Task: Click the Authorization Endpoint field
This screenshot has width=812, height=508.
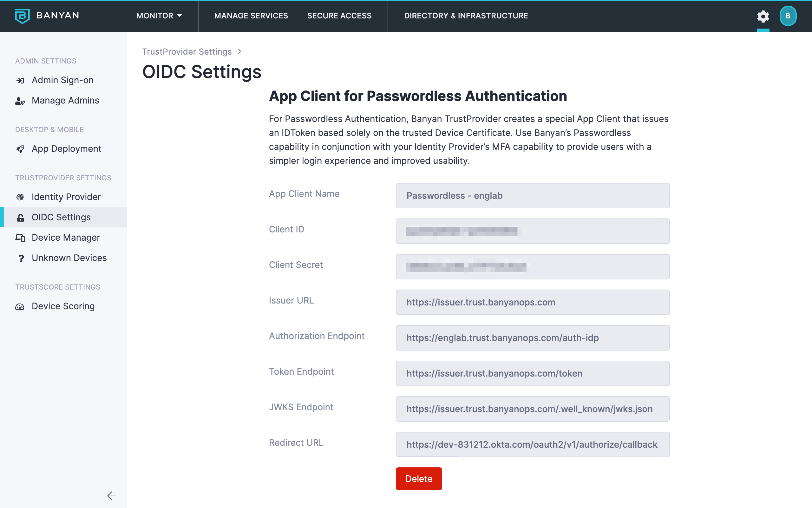Action: pyautogui.click(x=533, y=338)
